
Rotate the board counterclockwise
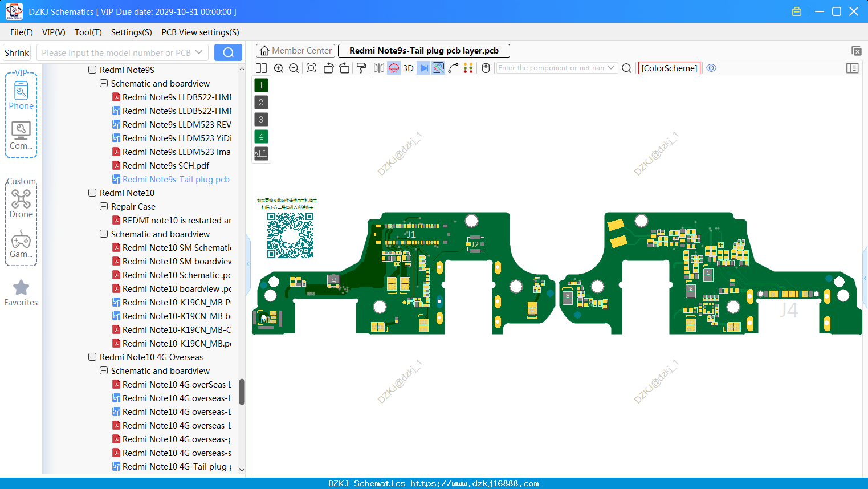pos(328,68)
